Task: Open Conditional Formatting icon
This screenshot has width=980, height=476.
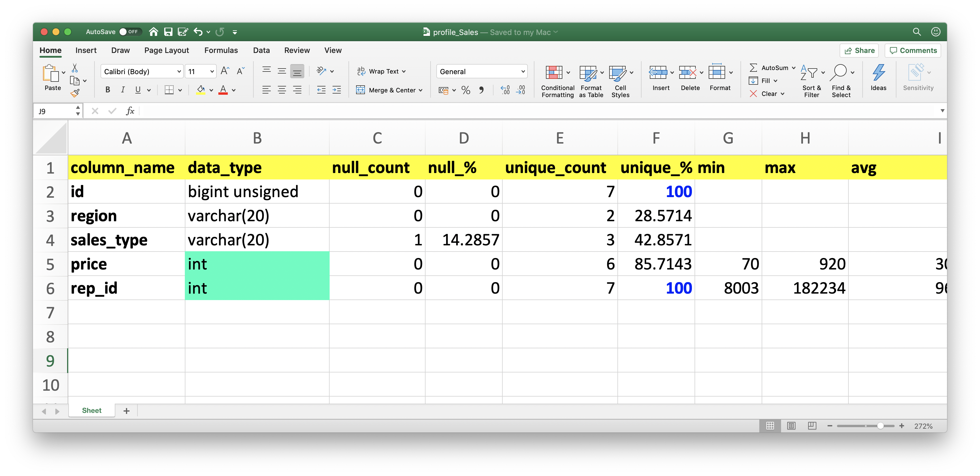Action: click(x=554, y=73)
